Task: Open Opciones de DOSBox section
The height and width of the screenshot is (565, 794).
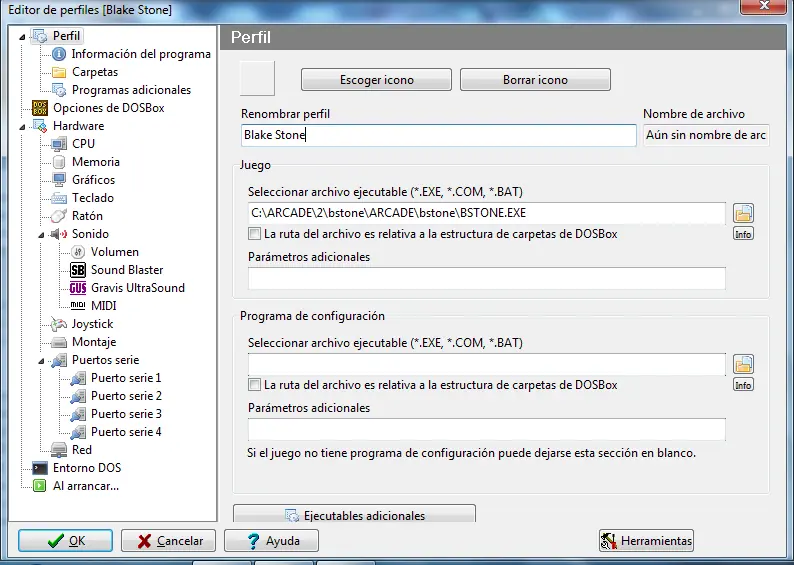Action: (x=108, y=108)
